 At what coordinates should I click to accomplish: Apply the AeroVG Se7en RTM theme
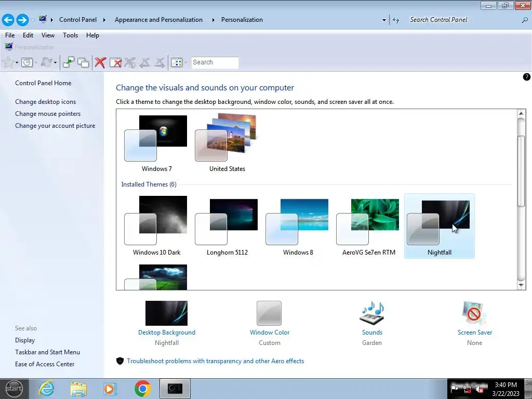[x=368, y=227]
